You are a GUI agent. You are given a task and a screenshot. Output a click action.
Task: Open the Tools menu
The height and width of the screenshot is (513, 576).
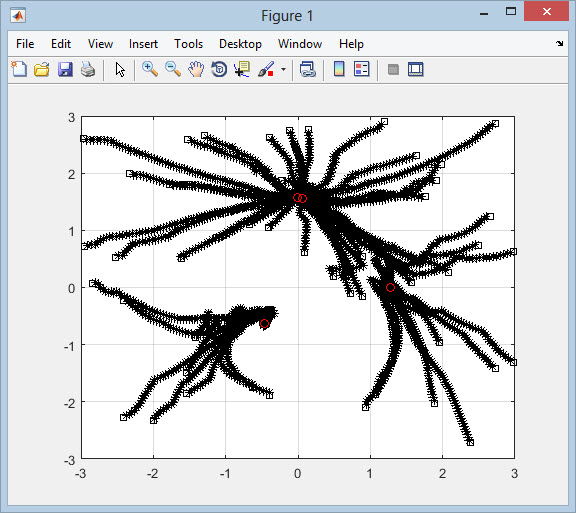pos(188,44)
